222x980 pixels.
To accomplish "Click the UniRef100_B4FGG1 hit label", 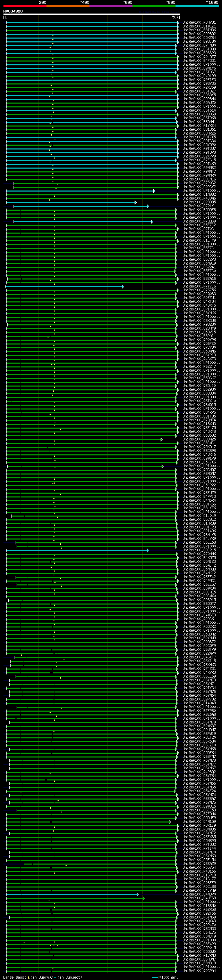I will click(199, 60).
